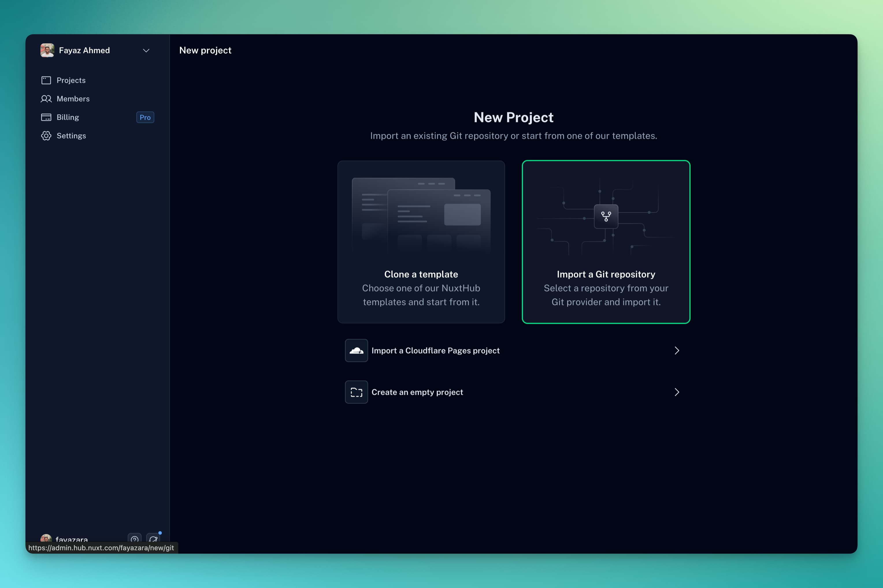Open Settings from the sidebar menu

71,136
